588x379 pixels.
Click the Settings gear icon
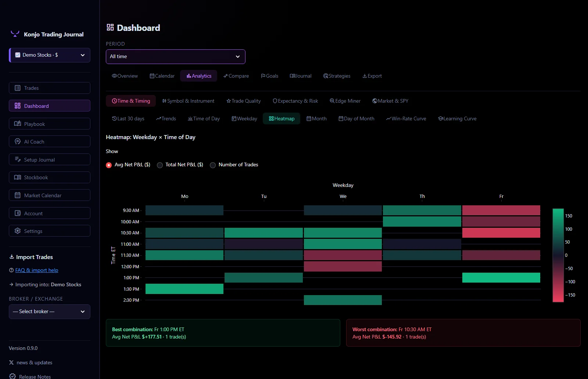[18, 231]
